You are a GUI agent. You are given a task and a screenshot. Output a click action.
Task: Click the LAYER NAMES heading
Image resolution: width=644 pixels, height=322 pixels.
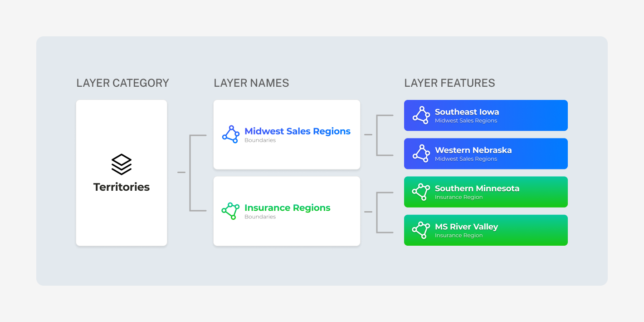(251, 83)
